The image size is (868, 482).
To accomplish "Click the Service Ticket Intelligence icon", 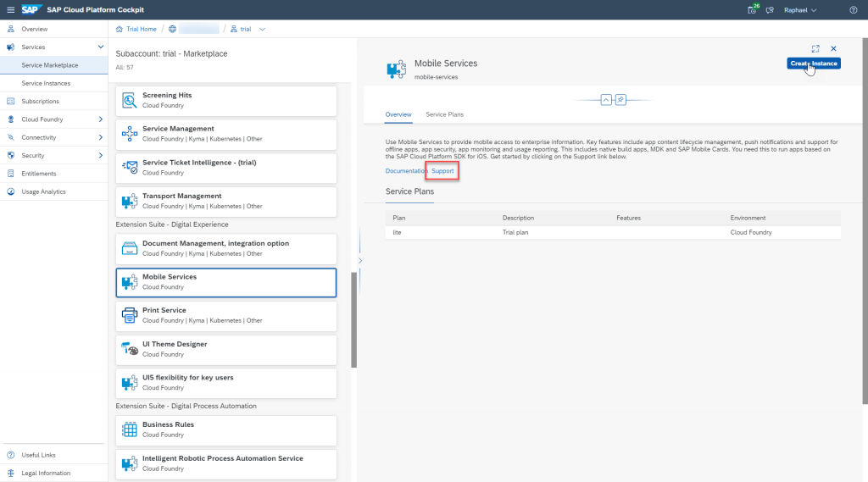I will (x=130, y=167).
